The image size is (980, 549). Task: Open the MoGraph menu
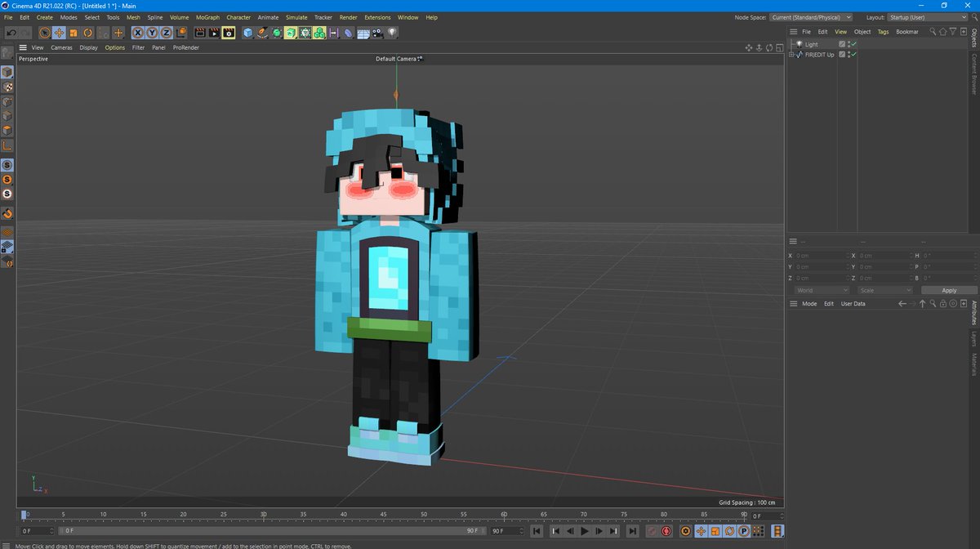pyautogui.click(x=207, y=17)
